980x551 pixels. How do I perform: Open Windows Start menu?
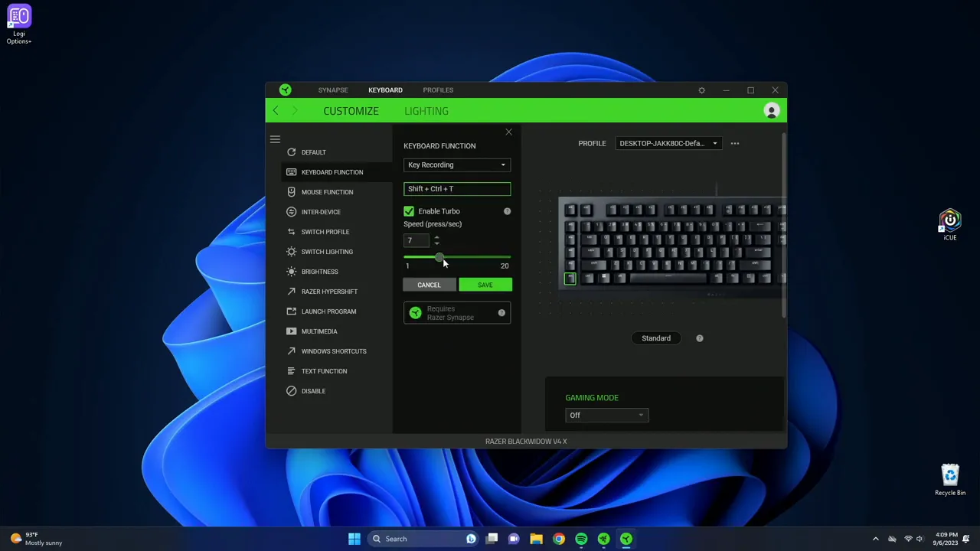click(x=354, y=539)
